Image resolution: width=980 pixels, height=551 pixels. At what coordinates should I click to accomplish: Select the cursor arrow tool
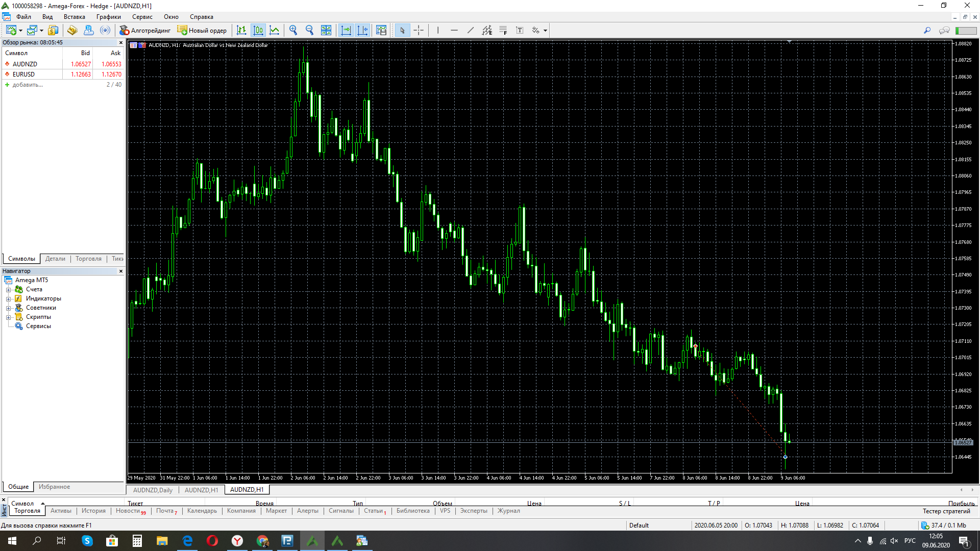(x=402, y=30)
